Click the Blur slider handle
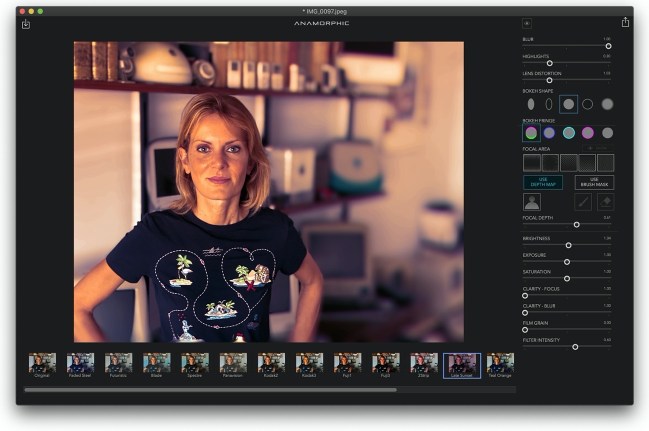 (x=608, y=46)
